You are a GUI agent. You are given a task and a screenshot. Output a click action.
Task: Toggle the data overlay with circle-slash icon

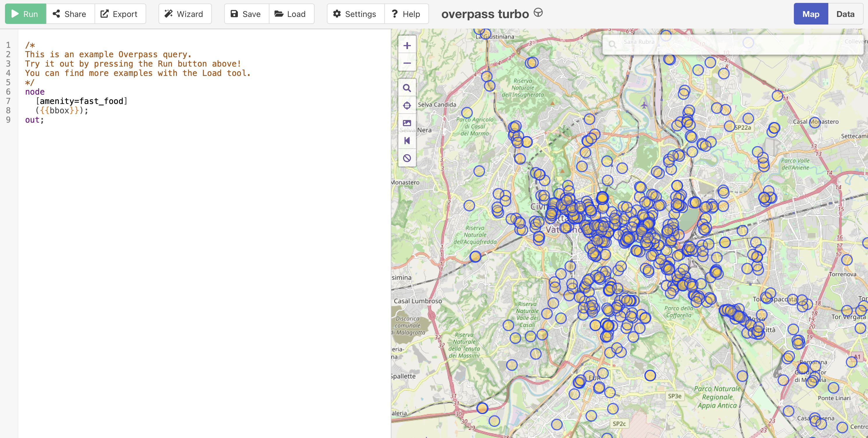[407, 158]
